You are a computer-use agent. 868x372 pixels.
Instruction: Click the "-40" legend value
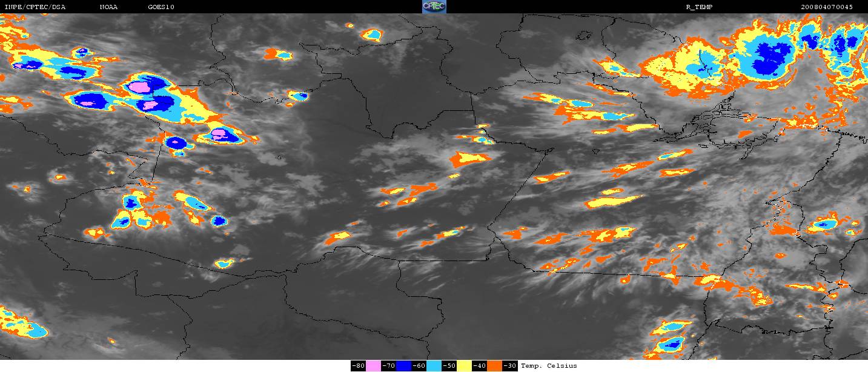tap(480, 366)
